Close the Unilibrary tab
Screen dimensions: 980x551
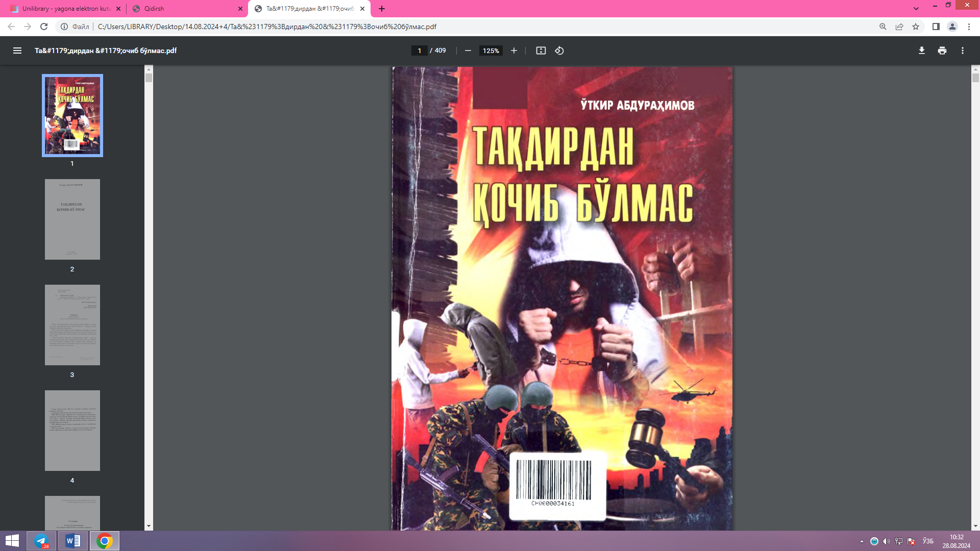coord(118,9)
